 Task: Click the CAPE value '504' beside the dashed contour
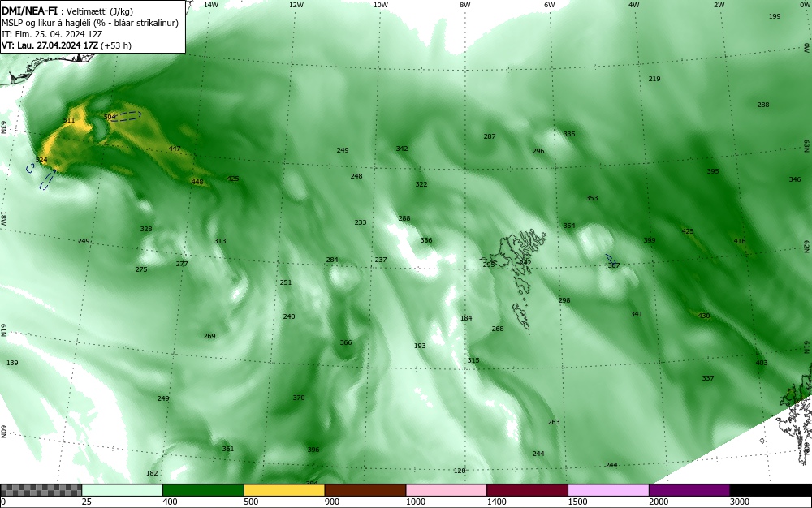[x=110, y=117]
